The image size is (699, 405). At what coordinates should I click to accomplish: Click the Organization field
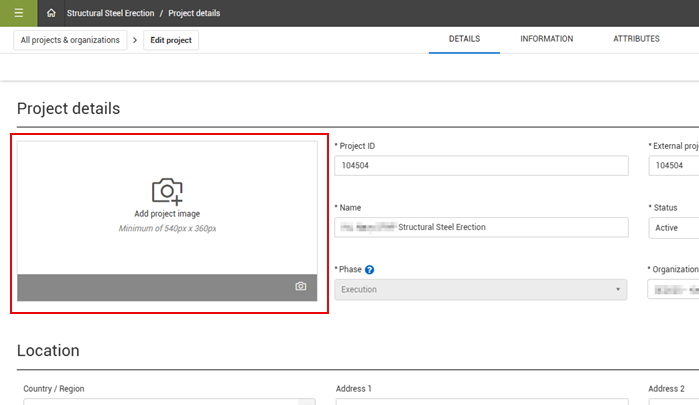673,289
